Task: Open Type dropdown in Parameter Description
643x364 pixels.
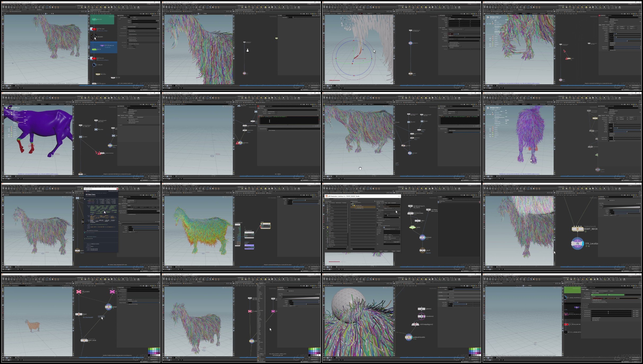Action: coord(389,208)
